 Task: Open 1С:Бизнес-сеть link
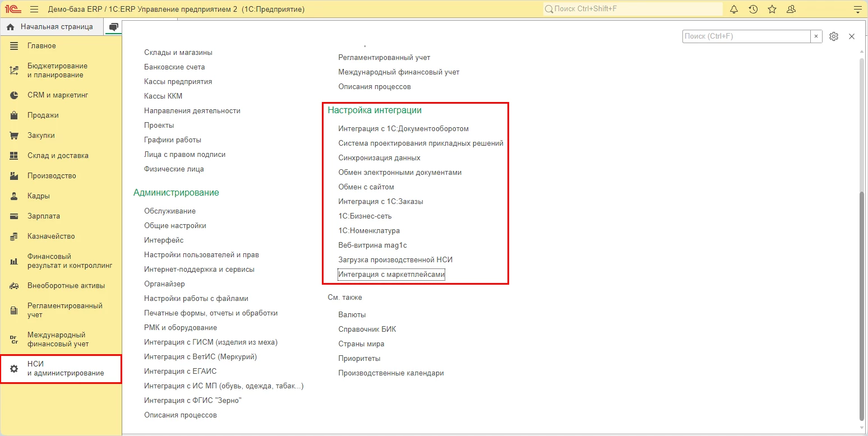[365, 216]
